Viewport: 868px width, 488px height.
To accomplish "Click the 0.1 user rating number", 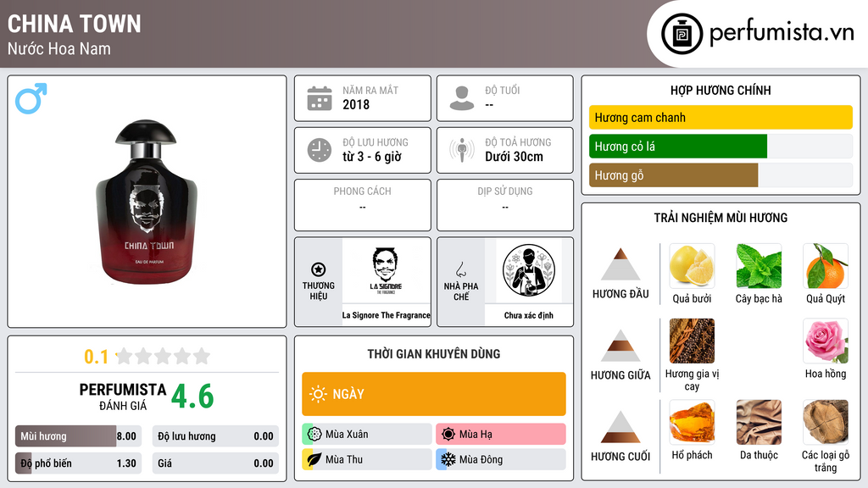I will click(97, 357).
